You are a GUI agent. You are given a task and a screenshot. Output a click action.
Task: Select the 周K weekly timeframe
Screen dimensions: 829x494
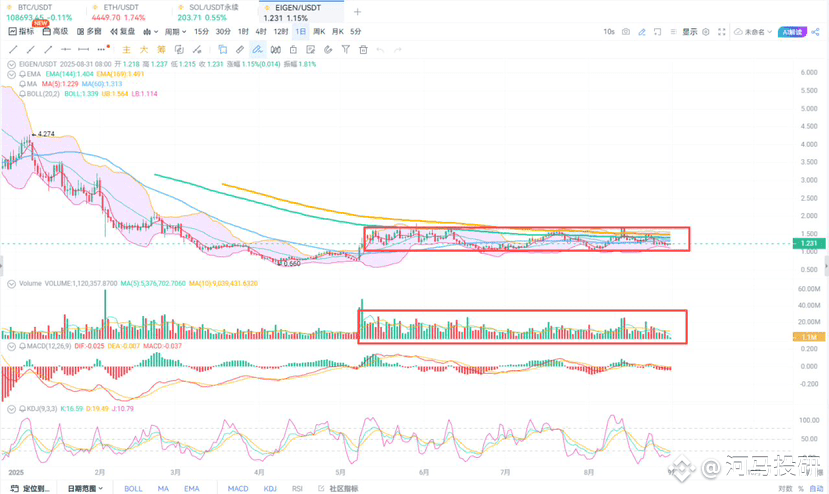[319, 32]
